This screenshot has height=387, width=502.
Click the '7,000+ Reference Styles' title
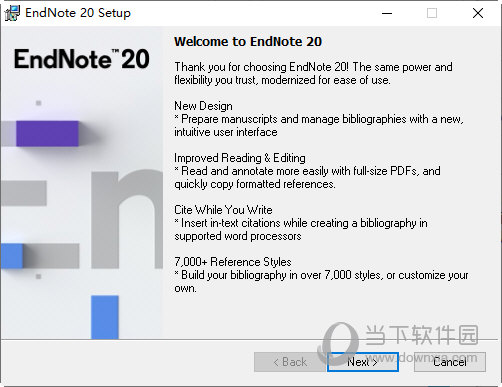click(x=233, y=262)
